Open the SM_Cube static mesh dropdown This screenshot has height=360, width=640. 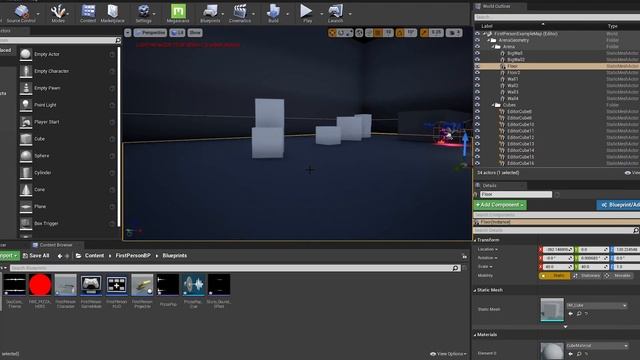tap(597, 305)
